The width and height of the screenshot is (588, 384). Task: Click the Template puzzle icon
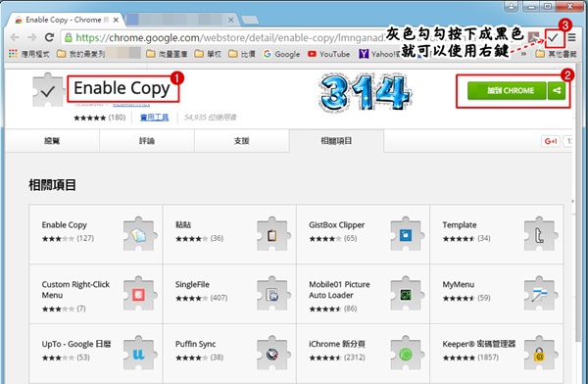click(x=540, y=234)
